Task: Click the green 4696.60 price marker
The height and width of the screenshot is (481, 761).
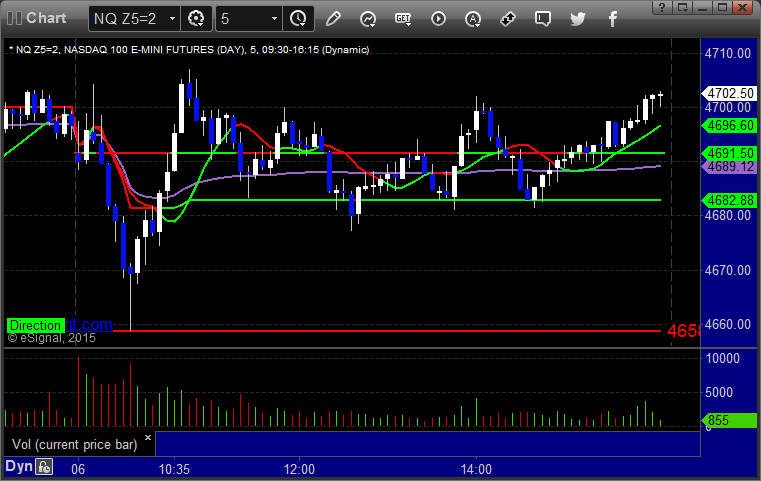Action: point(730,126)
